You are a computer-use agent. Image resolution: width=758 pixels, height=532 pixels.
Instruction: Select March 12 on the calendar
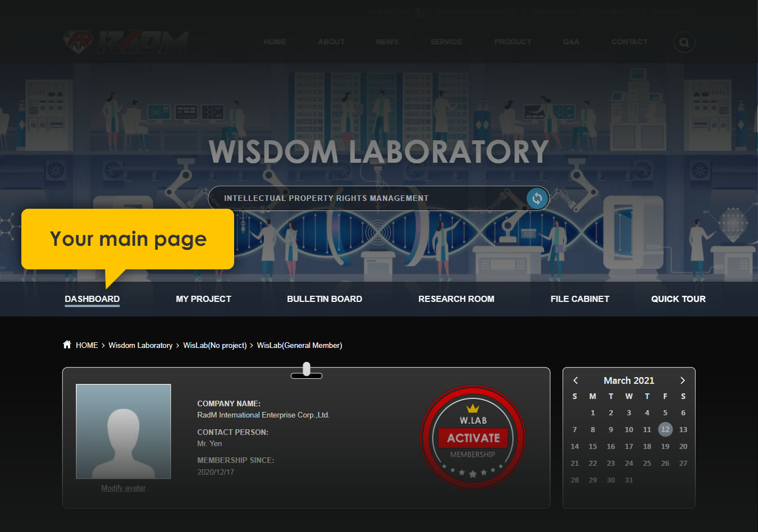pos(665,430)
